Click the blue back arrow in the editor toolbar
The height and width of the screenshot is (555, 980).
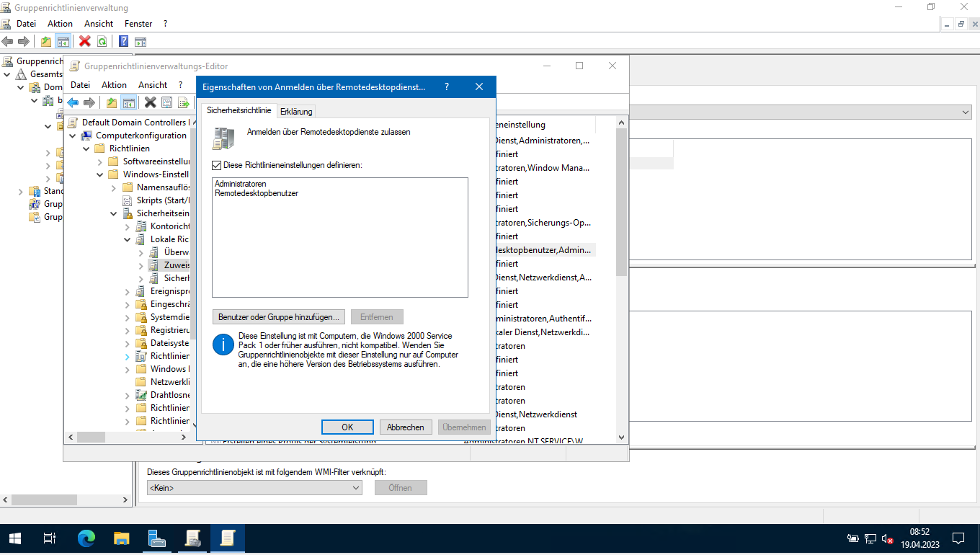coord(73,102)
